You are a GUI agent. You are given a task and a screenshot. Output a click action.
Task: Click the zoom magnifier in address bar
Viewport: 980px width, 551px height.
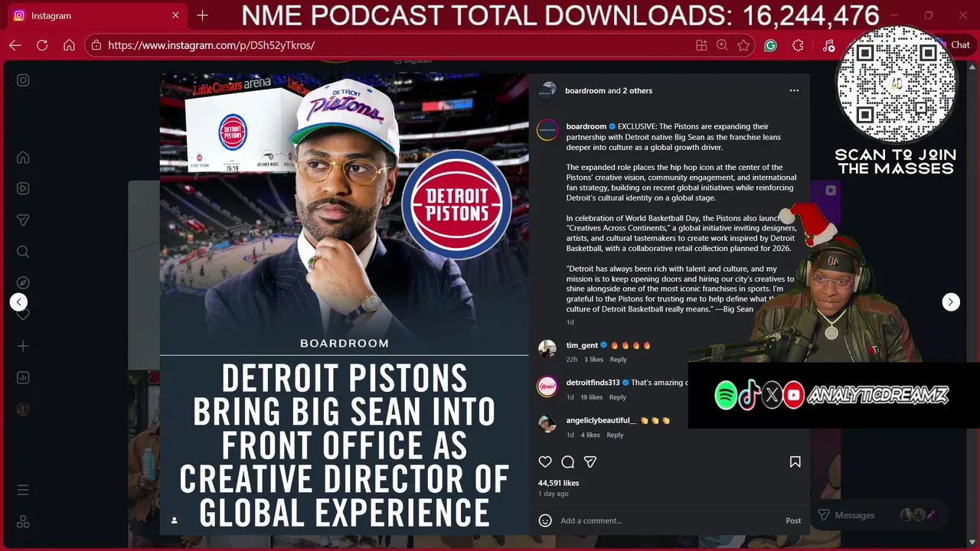pyautogui.click(x=722, y=45)
